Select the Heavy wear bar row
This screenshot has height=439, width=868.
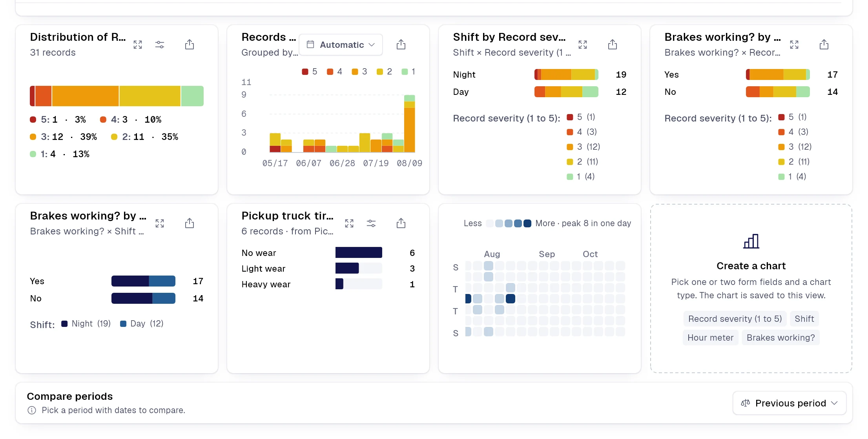tap(328, 284)
